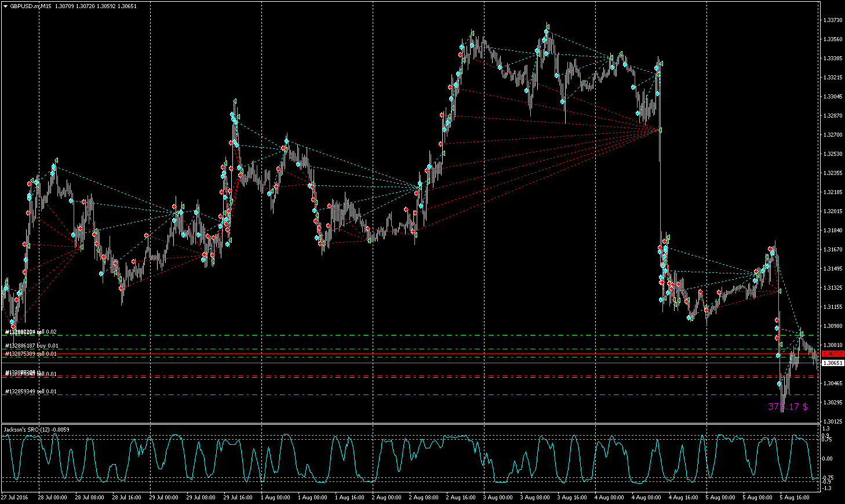Click the magenta profit text ending in 17 $
Screen dimensions: 845x504
point(788,407)
